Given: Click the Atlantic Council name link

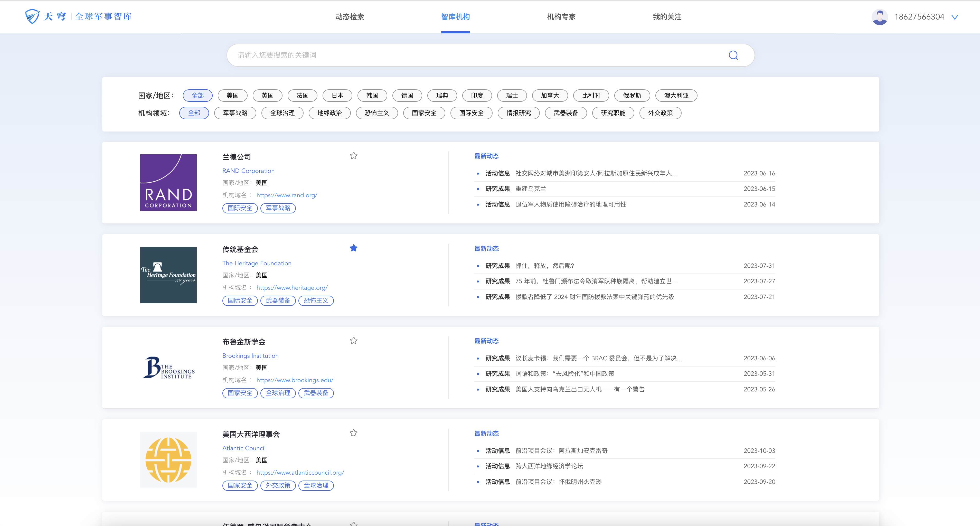Looking at the screenshot, I should 244,448.
